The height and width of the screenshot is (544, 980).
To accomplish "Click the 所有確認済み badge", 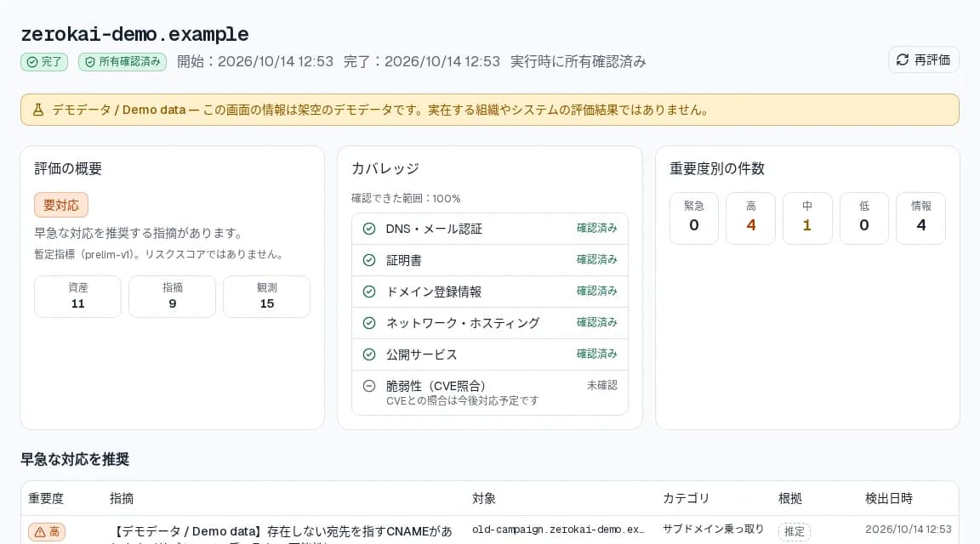I will click(x=122, y=62).
